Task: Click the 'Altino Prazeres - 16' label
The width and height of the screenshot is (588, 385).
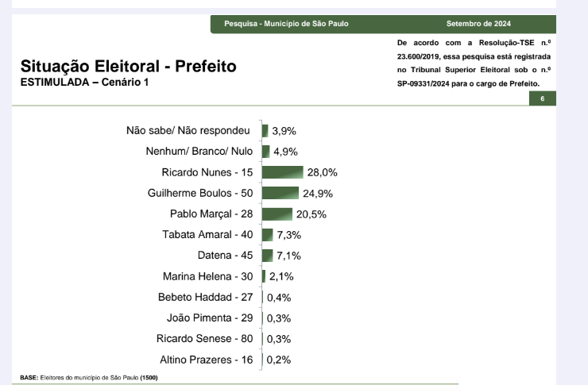Action: 207,360
